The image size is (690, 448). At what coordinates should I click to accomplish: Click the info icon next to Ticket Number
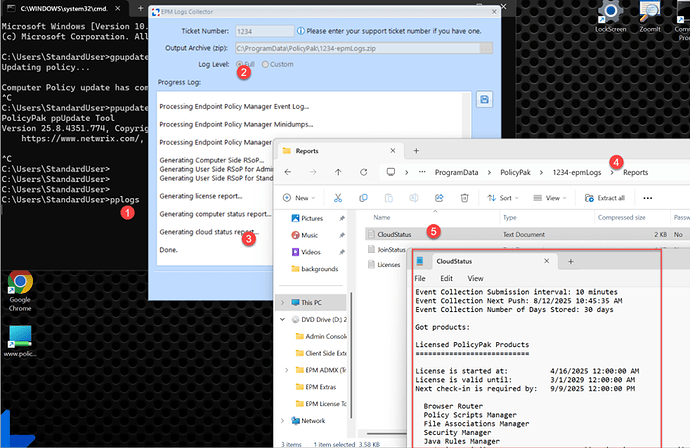coord(301,31)
